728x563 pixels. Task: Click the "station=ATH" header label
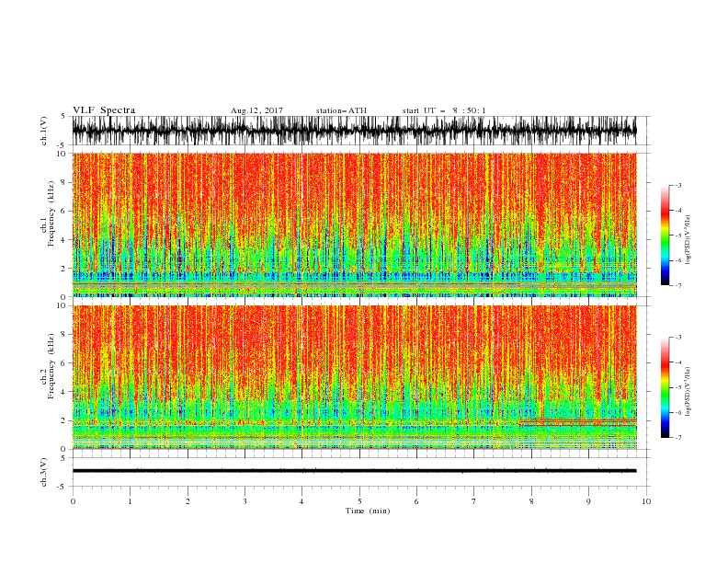(x=341, y=110)
